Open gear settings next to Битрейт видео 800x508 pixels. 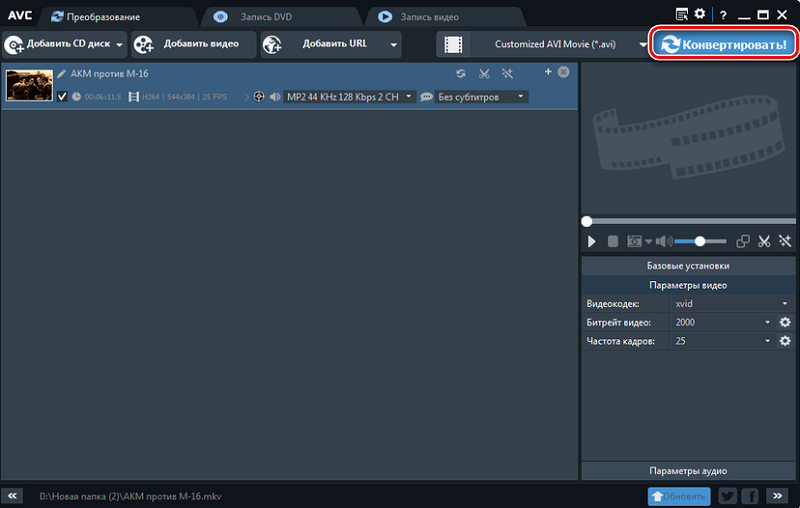[785, 322]
